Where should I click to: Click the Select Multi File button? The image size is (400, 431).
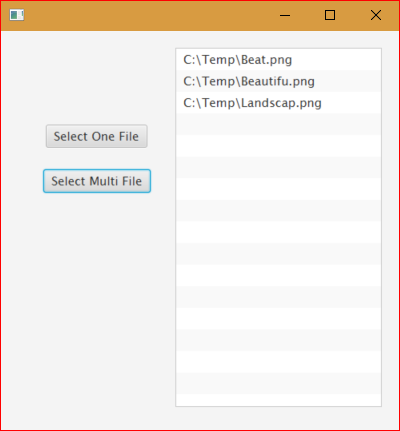coord(97,181)
